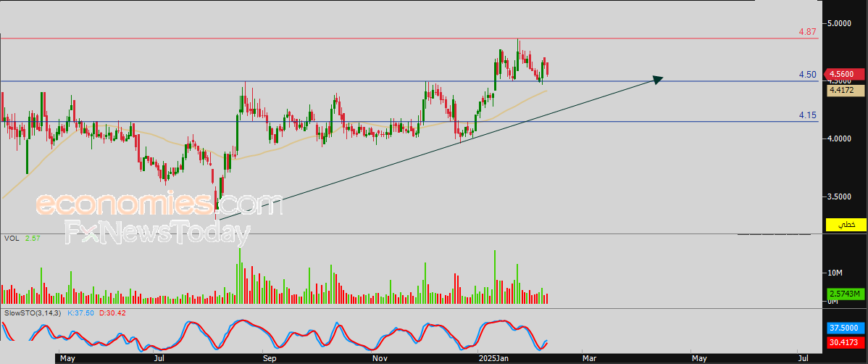Click the K:37.50 stochastic reading
The height and width of the screenshot is (364, 868).
pyautogui.click(x=82, y=313)
